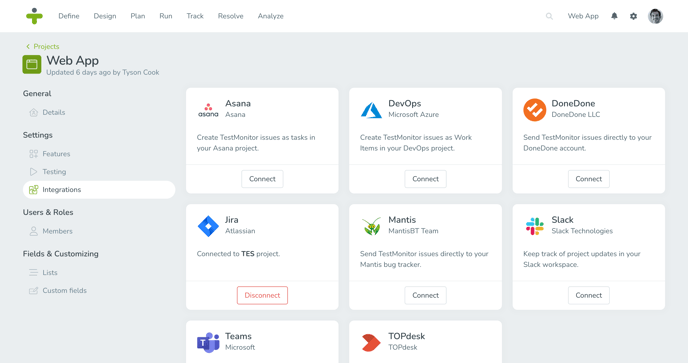
Task: Open the Track menu
Action: tap(195, 16)
